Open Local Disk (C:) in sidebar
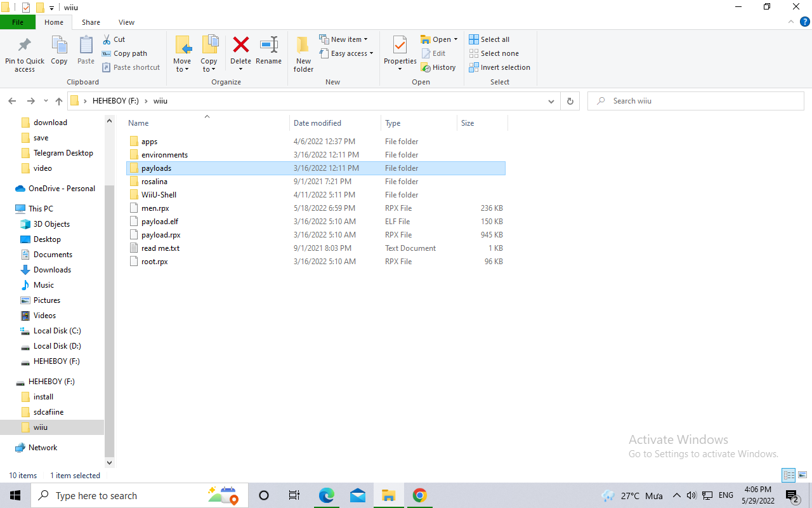812x508 pixels. (57, 331)
